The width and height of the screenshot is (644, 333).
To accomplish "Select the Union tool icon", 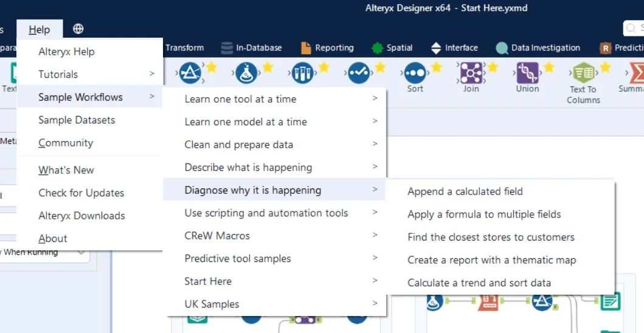I will click(527, 73).
